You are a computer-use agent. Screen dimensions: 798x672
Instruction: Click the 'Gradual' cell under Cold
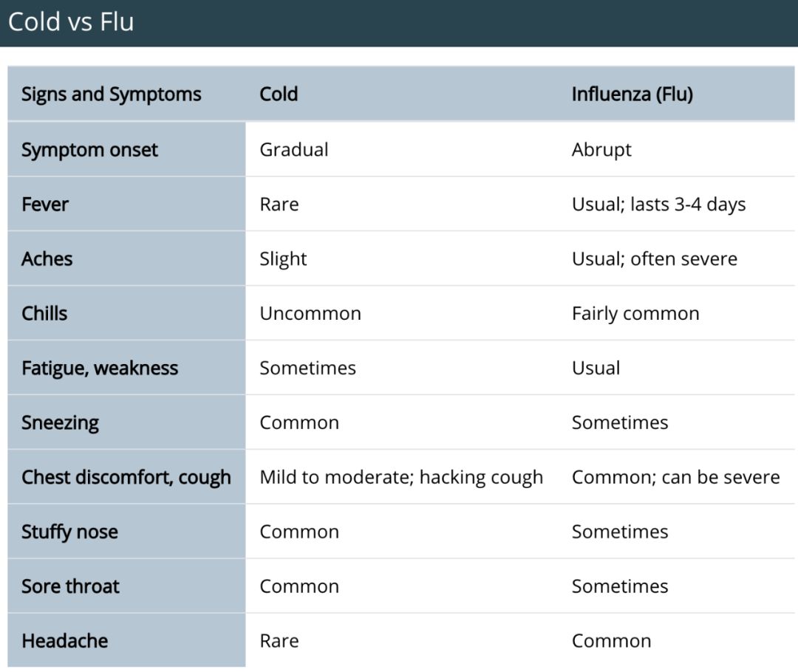294,150
